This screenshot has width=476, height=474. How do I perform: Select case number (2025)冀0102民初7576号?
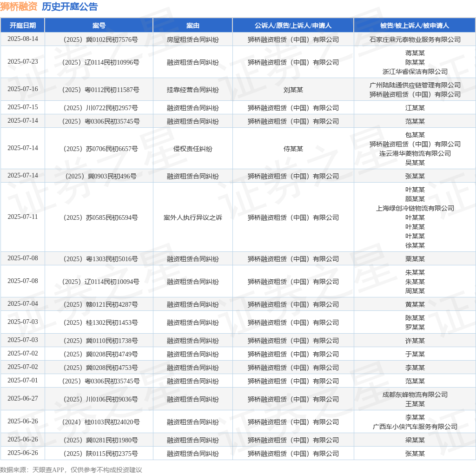(x=99, y=39)
